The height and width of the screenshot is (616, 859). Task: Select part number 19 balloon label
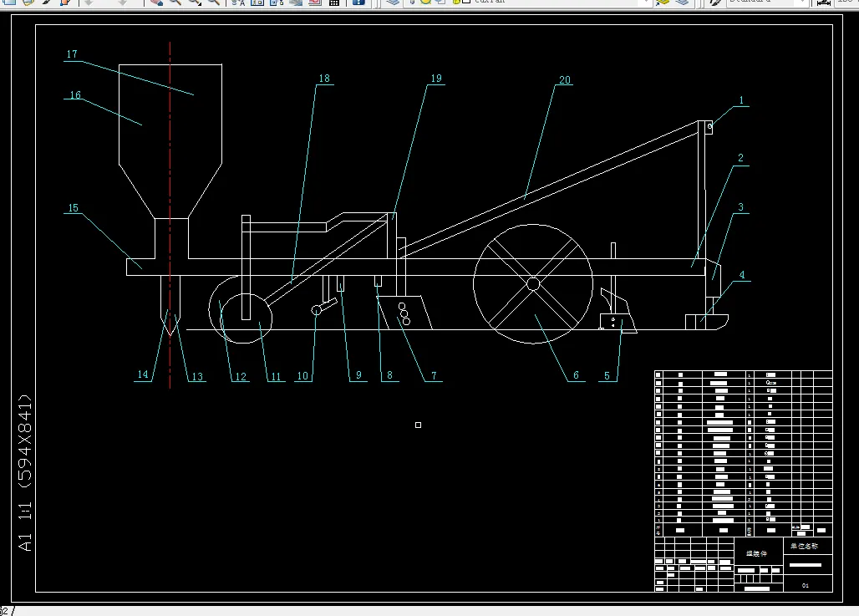click(x=436, y=79)
